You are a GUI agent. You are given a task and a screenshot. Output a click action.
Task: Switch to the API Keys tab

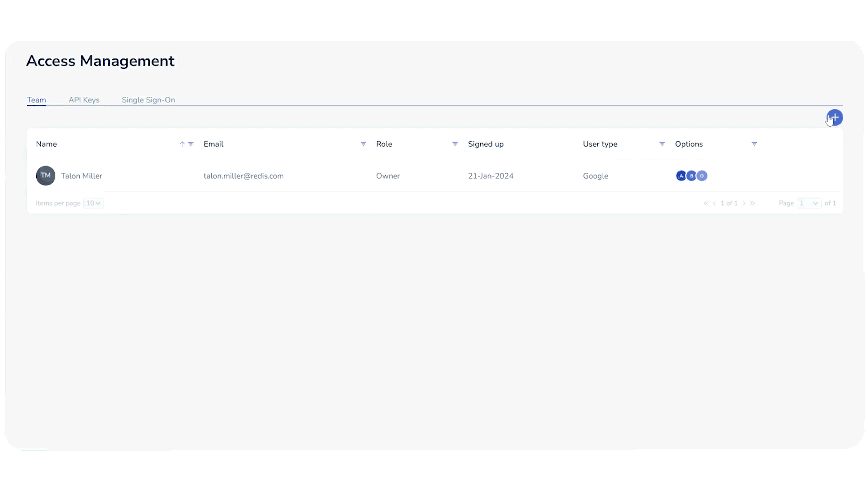(84, 100)
